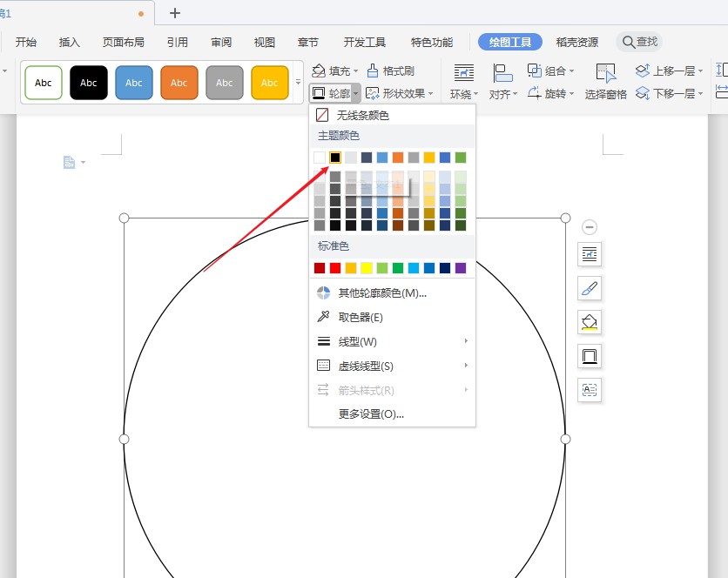This screenshot has width=728, height=578.
Task: Click the floating text box icon
Action: [x=590, y=390]
